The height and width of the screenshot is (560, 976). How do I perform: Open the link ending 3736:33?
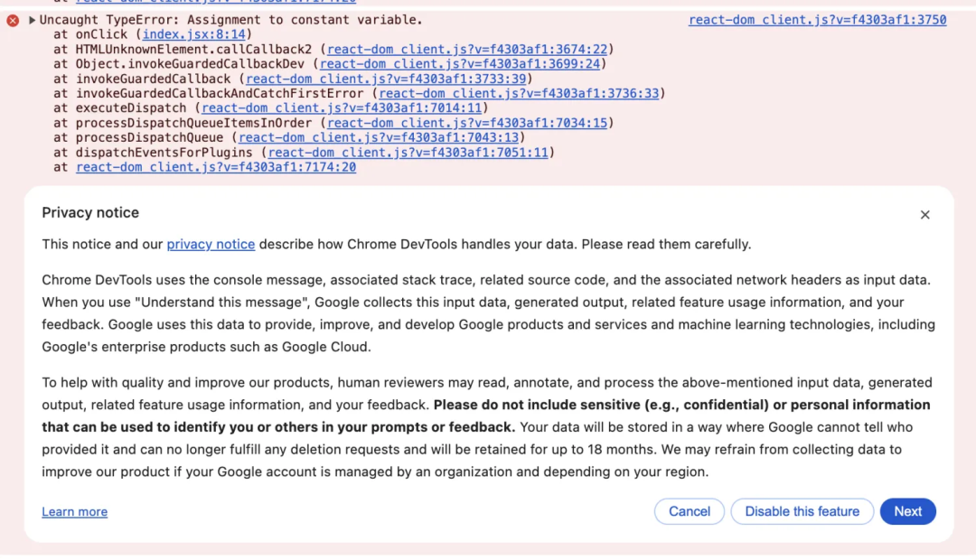click(519, 93)
